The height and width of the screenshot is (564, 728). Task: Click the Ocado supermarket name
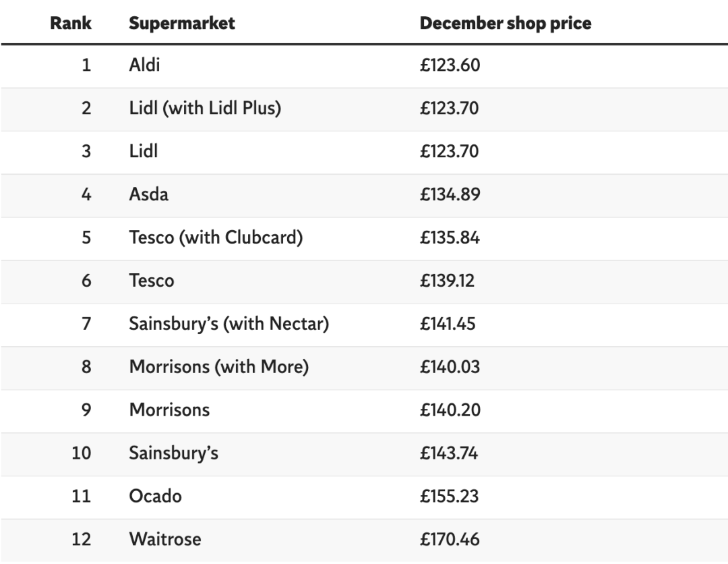pos(155,497)
